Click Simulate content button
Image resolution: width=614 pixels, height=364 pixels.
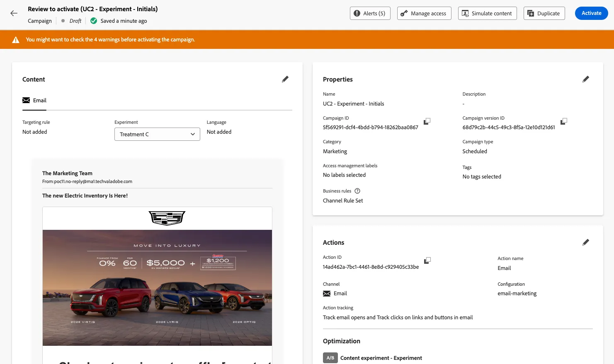(488, 13)
